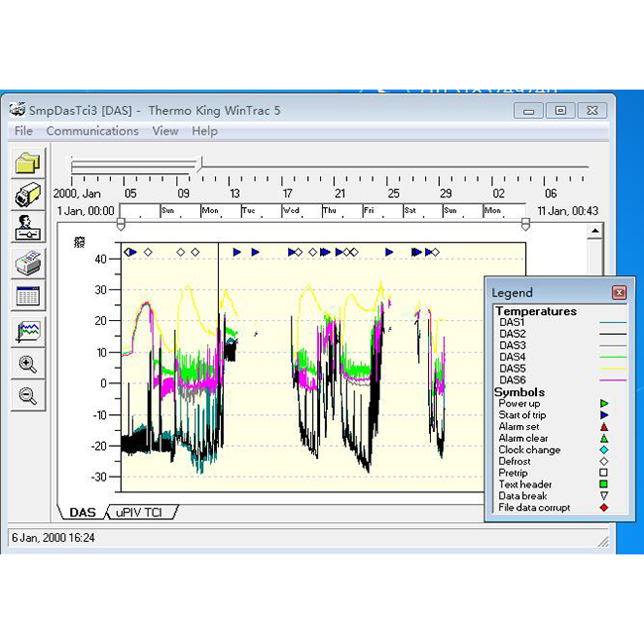
Task: Open the operator settings icon in sidebar
Action: coord(28,227)
